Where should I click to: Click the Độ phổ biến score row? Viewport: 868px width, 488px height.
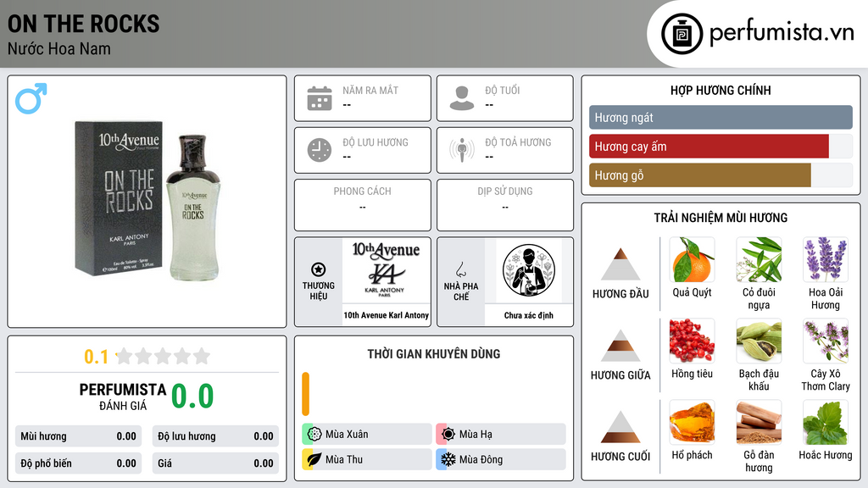(79, 463)
